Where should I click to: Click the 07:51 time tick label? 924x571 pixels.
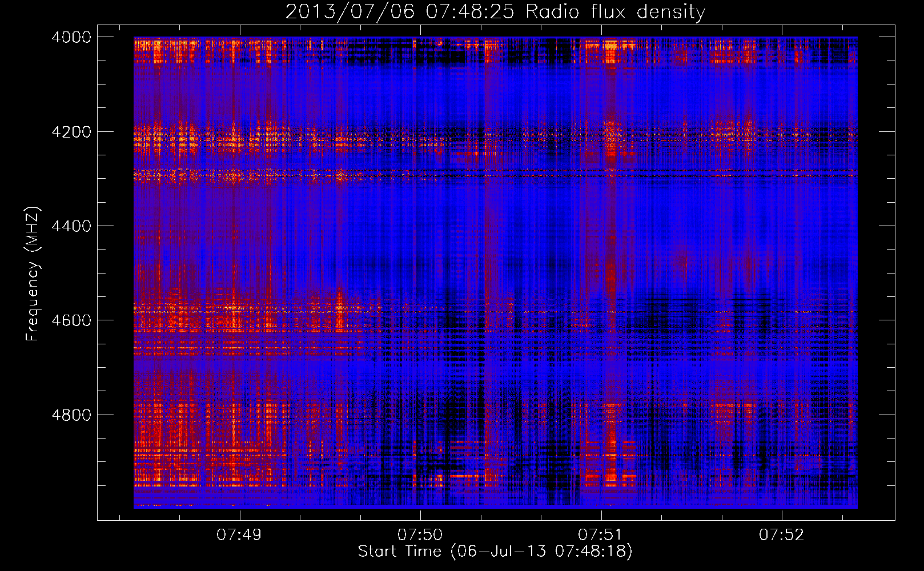pyautogui.click(x=601, y=535)
